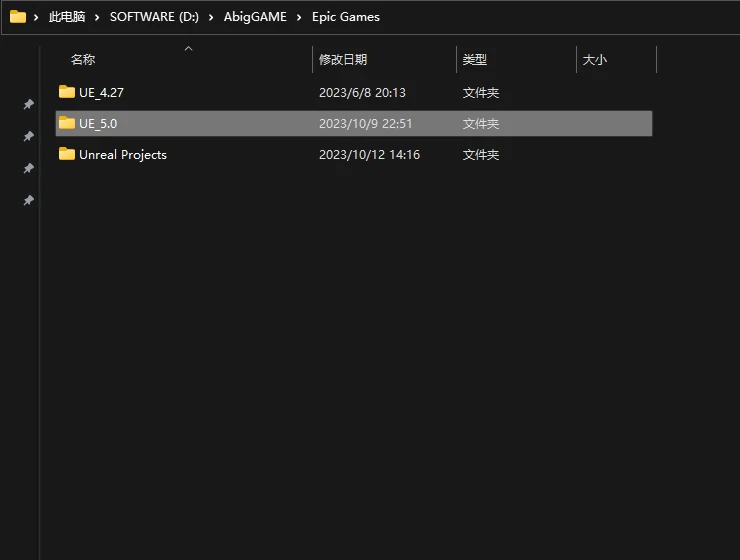Sort by the 类型 column header

click(x=475, y=59)
